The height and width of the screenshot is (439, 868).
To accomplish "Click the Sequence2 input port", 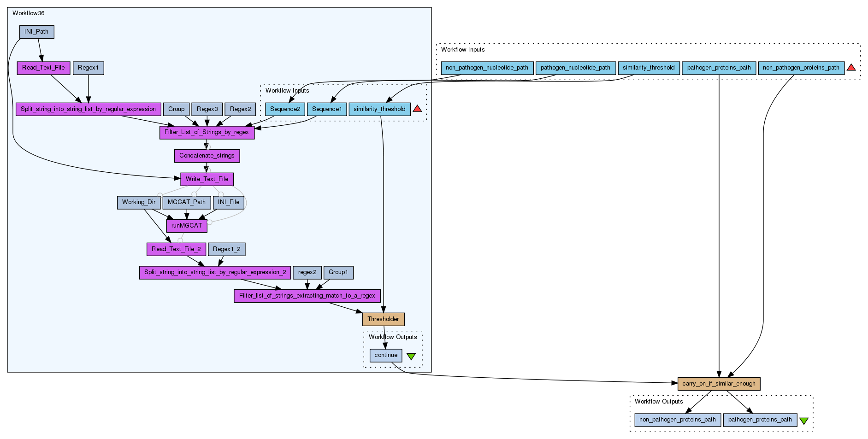I will coord(285,109).
